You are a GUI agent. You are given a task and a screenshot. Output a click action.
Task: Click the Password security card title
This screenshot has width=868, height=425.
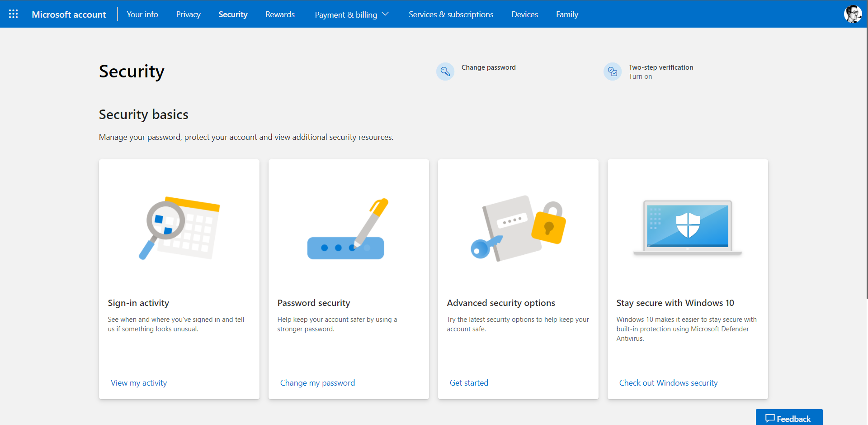pos(314,303)
